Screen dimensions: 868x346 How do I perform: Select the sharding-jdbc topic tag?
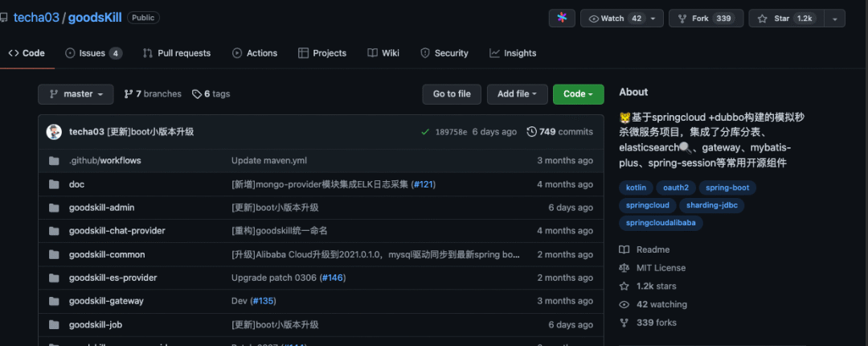coord(712,206)
